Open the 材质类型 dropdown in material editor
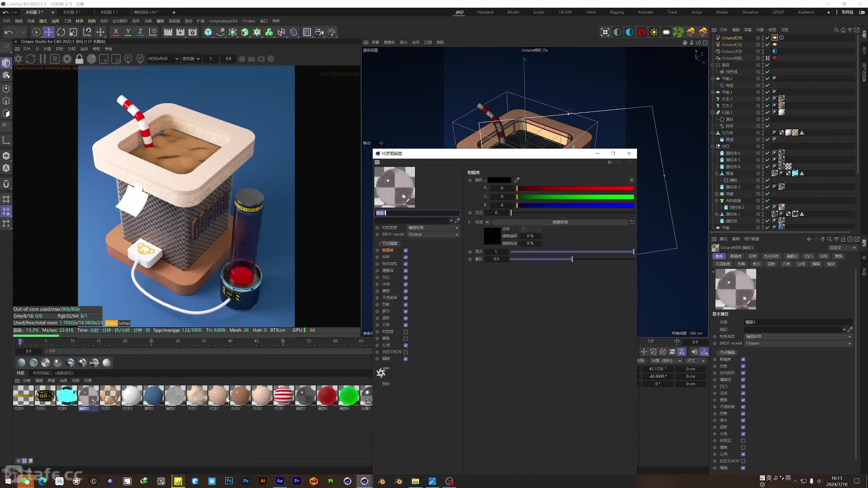Image resolution: width=868 pixels, height=488 pixels. point(433,227)
